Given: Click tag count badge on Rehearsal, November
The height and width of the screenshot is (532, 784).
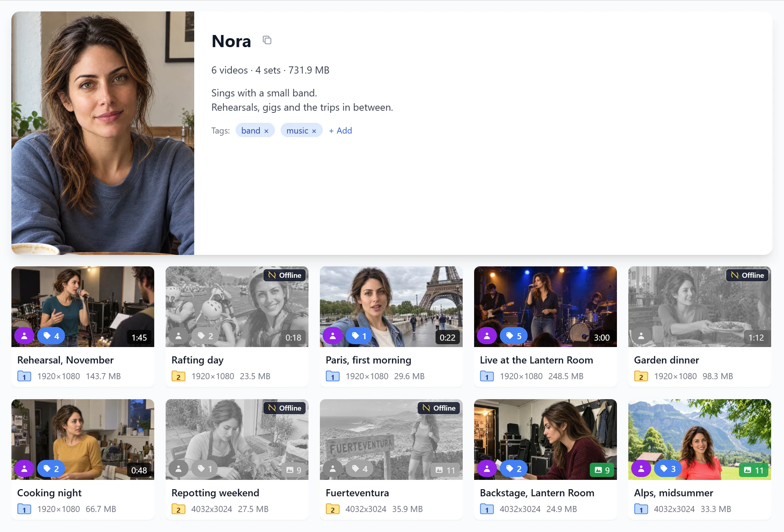Looking at the screenshot, I should (x=51, y=336).
